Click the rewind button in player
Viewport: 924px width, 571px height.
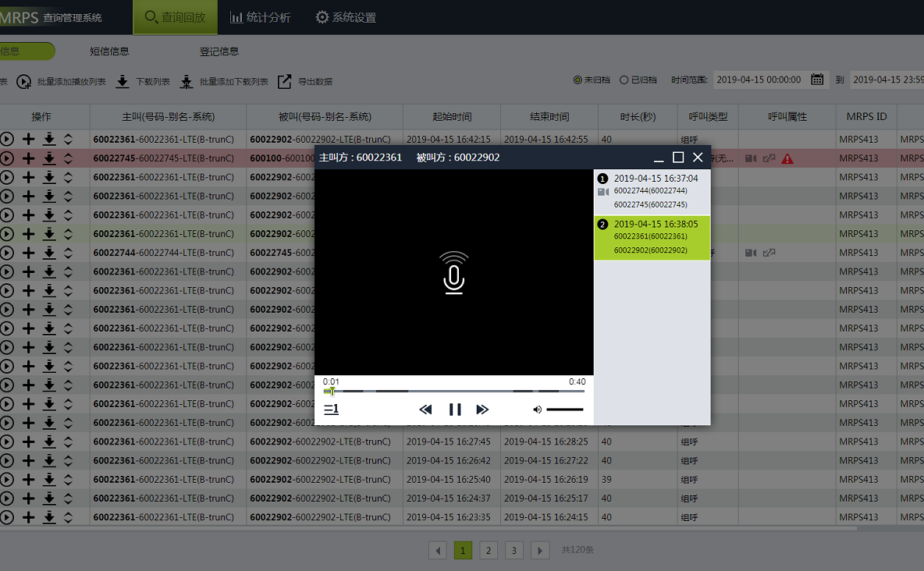pyautogui.click(x=425, y=410)
